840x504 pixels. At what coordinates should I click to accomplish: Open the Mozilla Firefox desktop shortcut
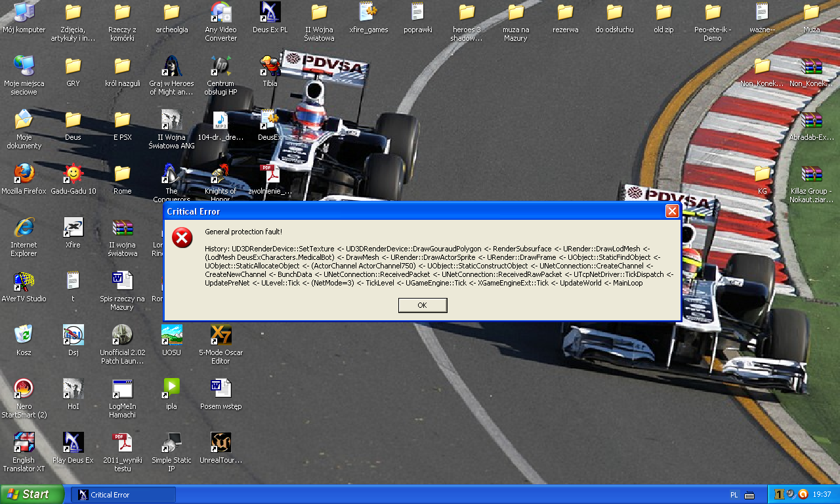(24, 174)
